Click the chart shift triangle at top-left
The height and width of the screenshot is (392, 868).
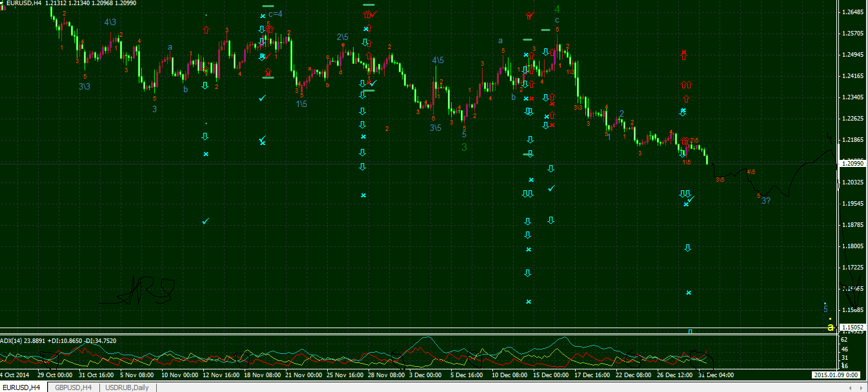pos(3,3)
